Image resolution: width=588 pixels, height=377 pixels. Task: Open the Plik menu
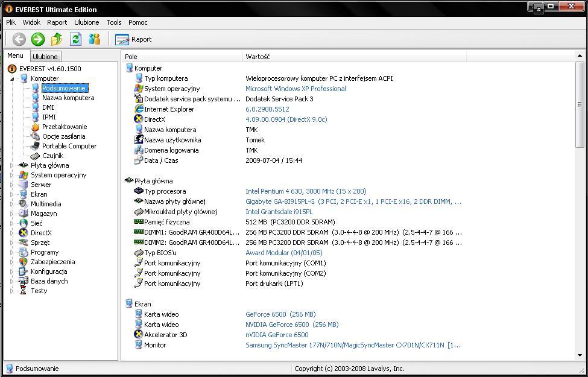tap(11, 22)
